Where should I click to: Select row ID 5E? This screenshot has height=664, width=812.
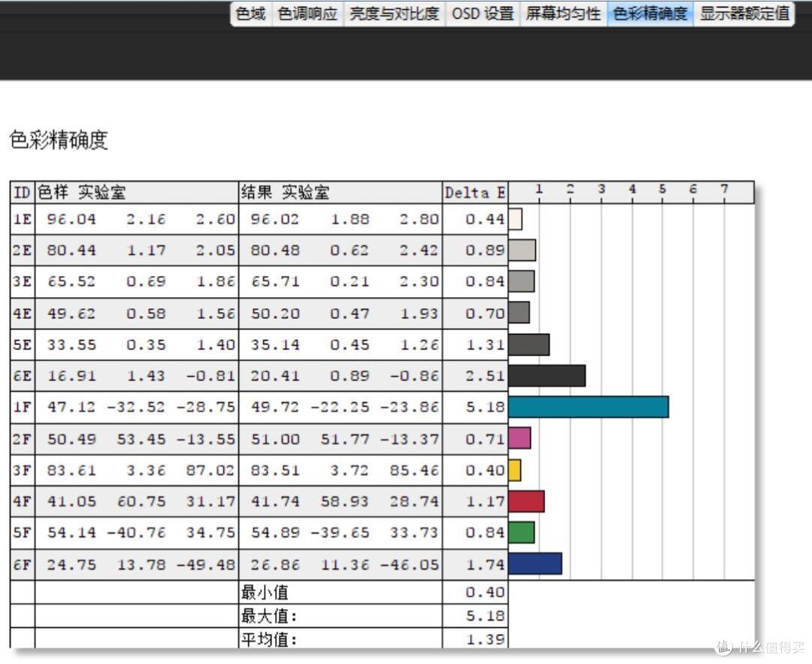click(x=23, y=344)
